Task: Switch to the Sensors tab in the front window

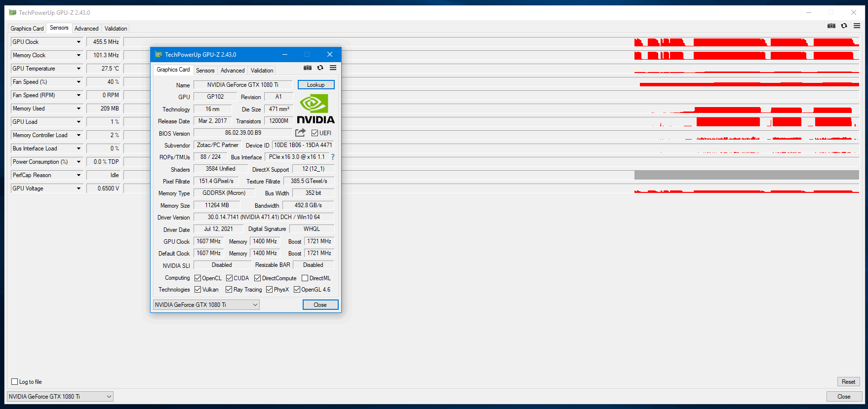Action: tap(205, 71)
